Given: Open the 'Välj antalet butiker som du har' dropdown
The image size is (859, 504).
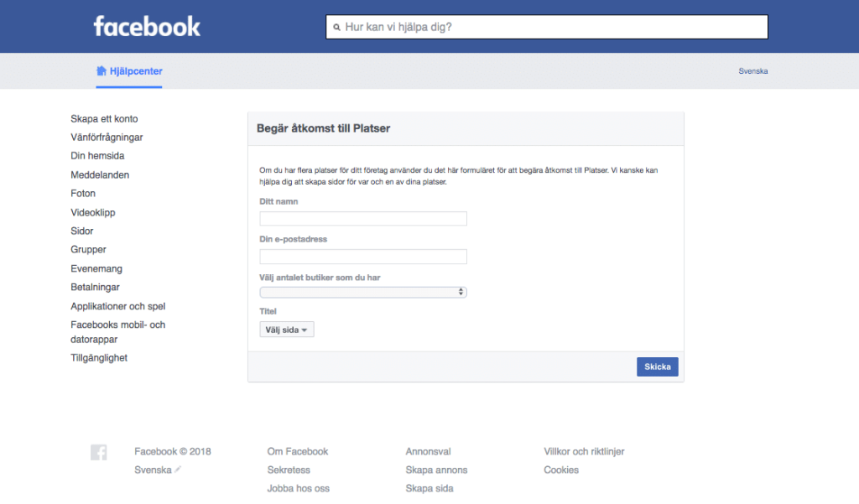Looking at the screenshot, I should click(x=362, y=292).
